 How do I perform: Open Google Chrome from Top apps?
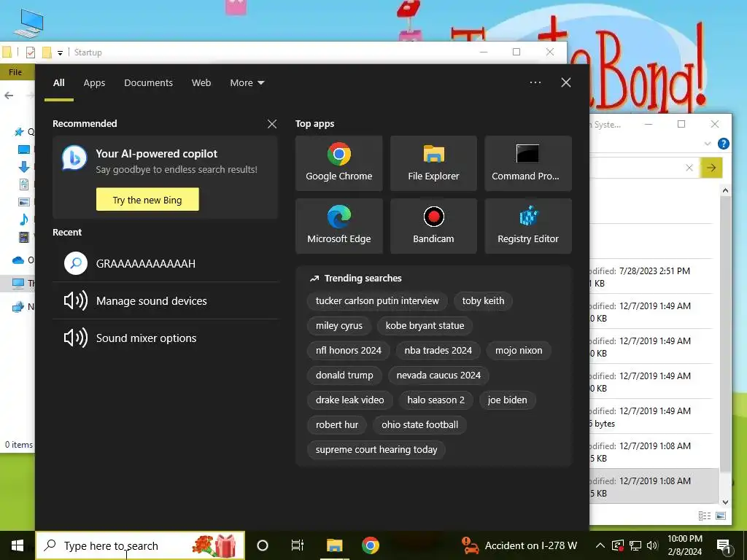click(338, 163)
